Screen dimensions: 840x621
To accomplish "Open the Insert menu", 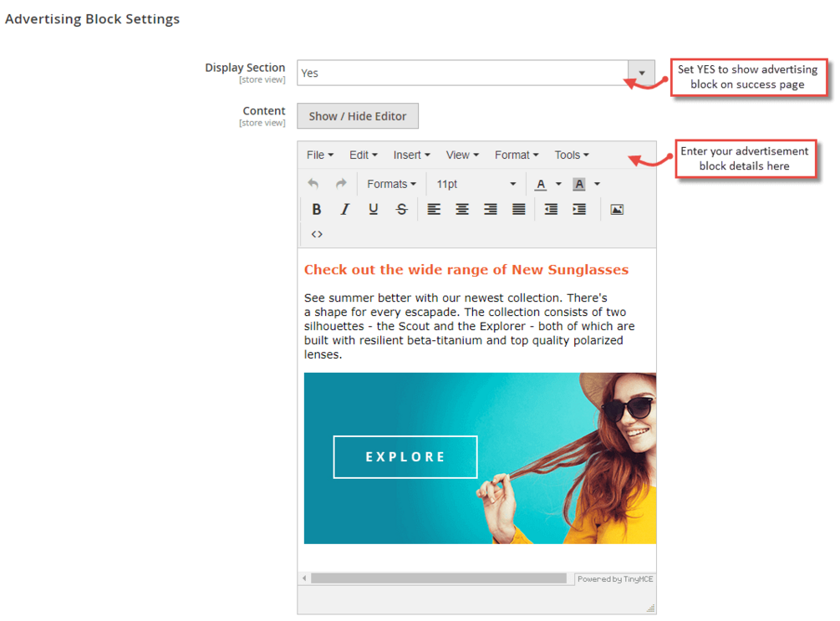I will (411, 155).
